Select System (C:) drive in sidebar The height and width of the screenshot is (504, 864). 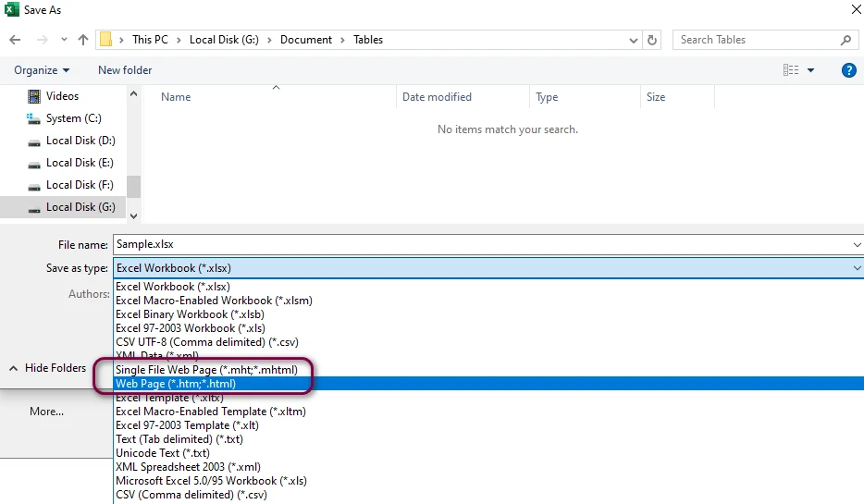coord(73,118)
